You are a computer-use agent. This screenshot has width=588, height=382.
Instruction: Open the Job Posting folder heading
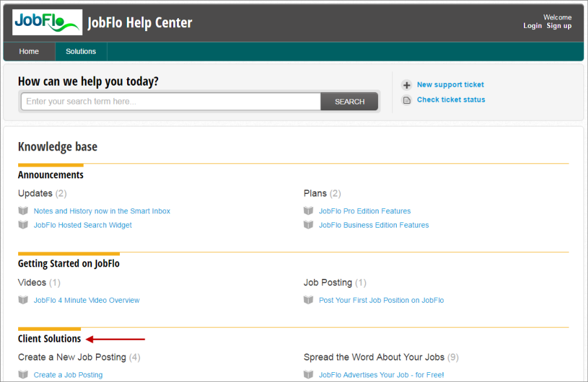pos(328,283)
